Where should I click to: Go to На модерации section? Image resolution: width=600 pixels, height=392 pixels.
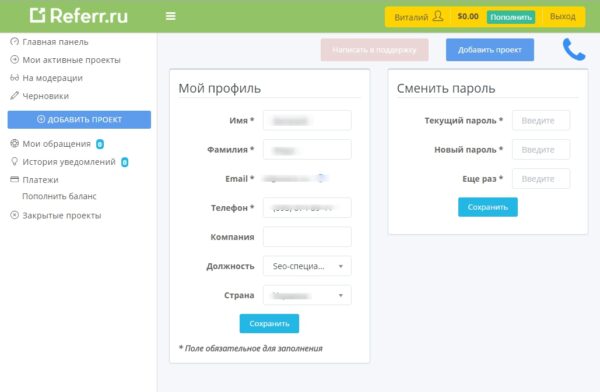point(52,78)
